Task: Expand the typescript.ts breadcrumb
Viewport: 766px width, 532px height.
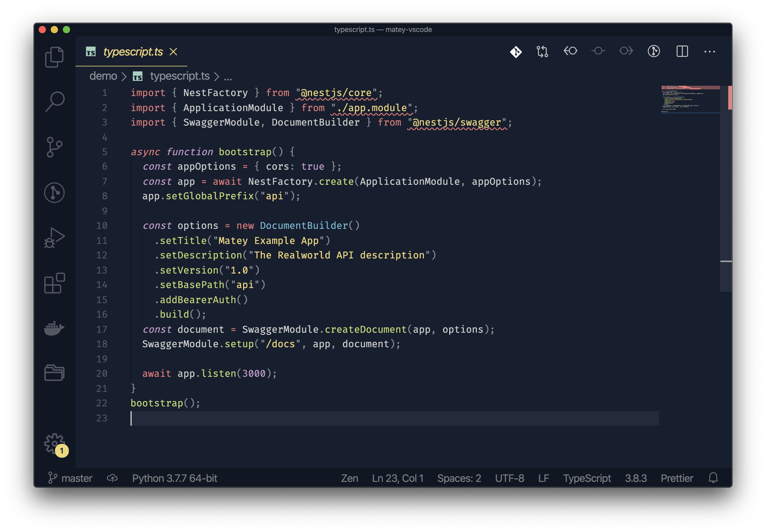Action: [179, 76]
